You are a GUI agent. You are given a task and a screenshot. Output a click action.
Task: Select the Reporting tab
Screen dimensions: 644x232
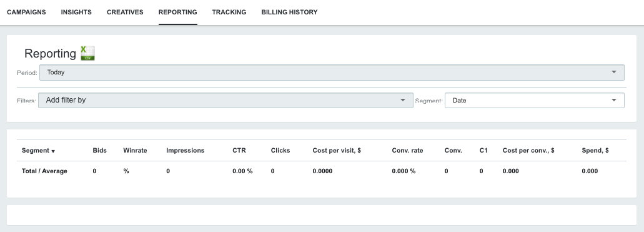[178, 13]
